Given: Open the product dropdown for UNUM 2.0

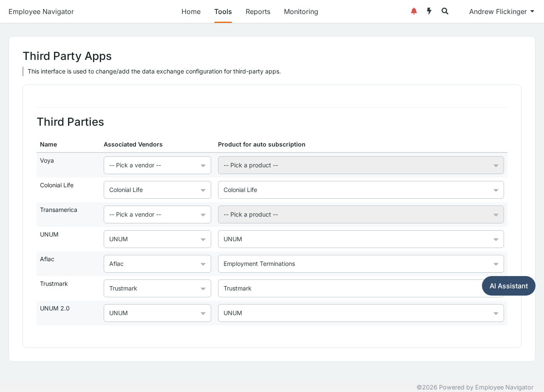Looking at the screenshot, I should 361,313.
